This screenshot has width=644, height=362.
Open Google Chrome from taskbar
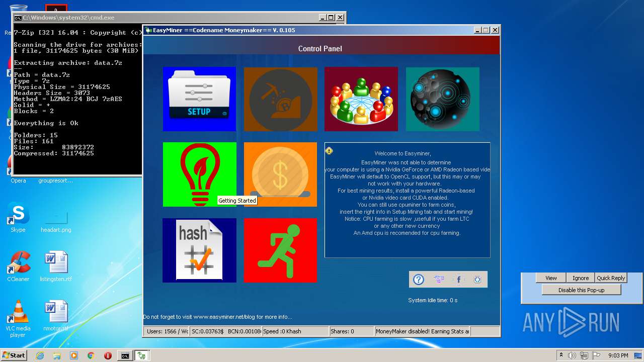pos(91,355)
